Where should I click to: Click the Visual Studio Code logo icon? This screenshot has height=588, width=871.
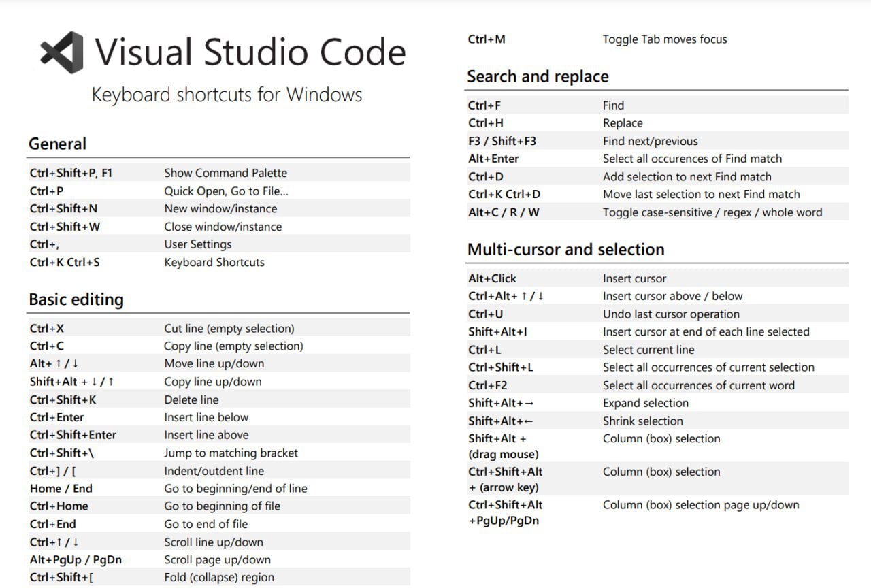point(62,52)
